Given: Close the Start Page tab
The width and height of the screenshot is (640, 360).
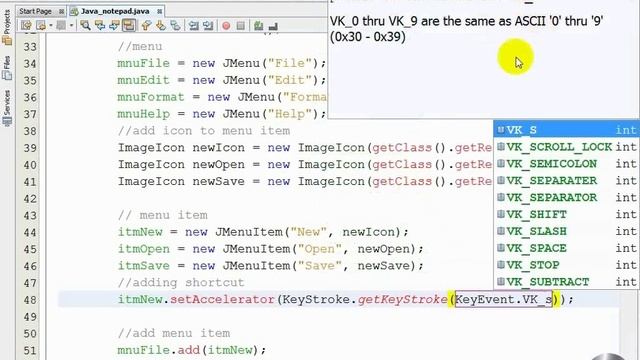Looking at the screenshot, I should pyautogui.click(x=61, y=11).
